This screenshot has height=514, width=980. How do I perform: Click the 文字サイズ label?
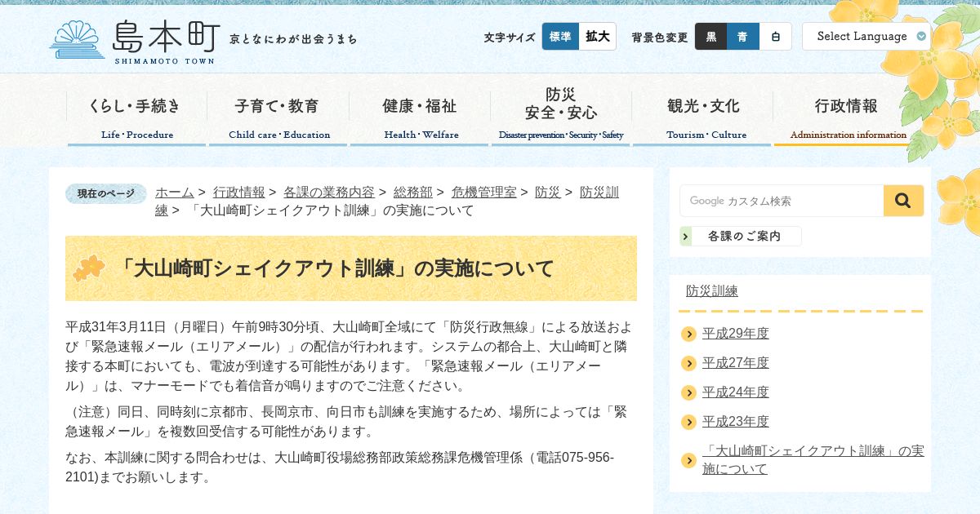coord(510,38)
